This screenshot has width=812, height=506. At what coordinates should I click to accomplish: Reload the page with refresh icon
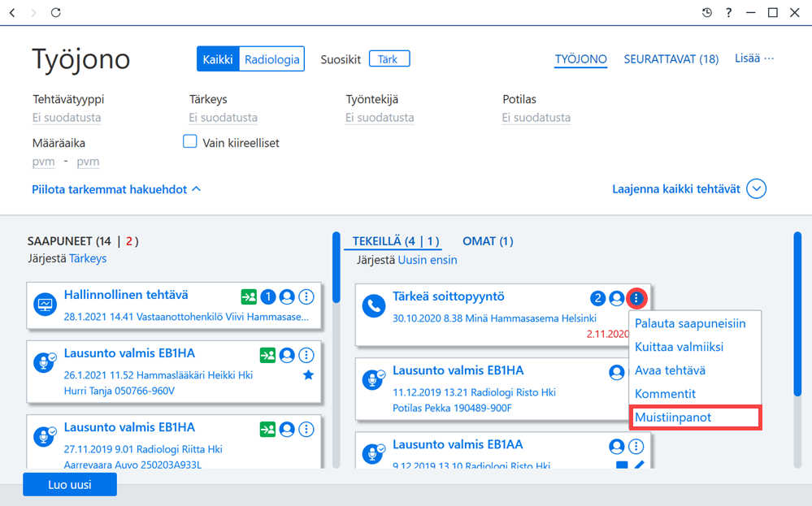(x=56, y=12)
